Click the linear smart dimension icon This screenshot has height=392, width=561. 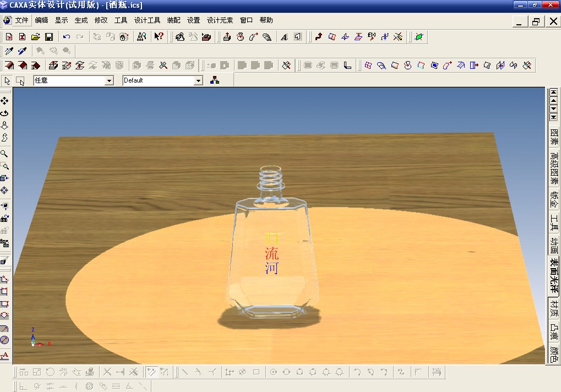click(x=4, y=279)
